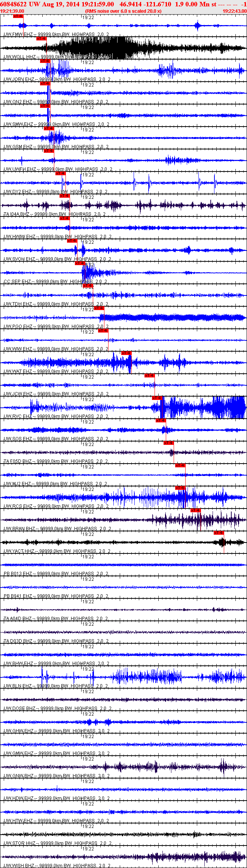Click the 'CC.SEP EHZ' station label
Viewport: 247px width, 868px height.
point(18,282)
